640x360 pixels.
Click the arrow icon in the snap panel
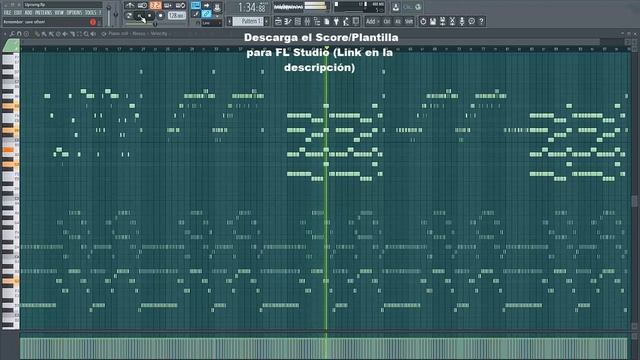click(x=207, y=6)
